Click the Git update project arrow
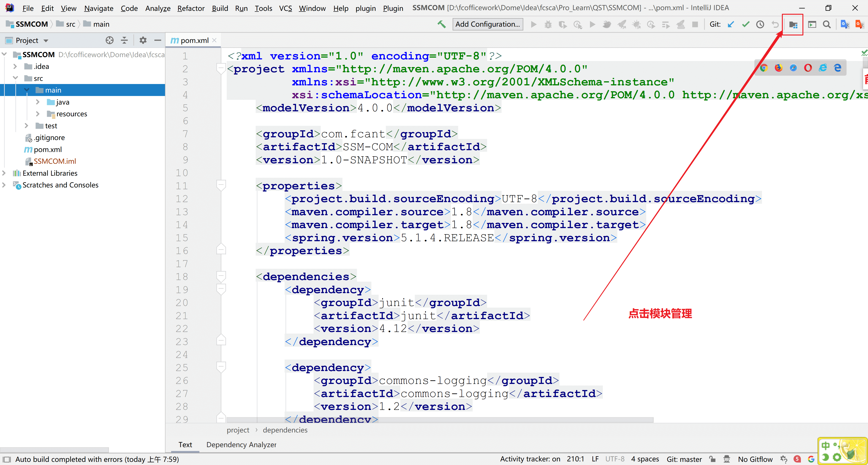 [x=731, y=24]
